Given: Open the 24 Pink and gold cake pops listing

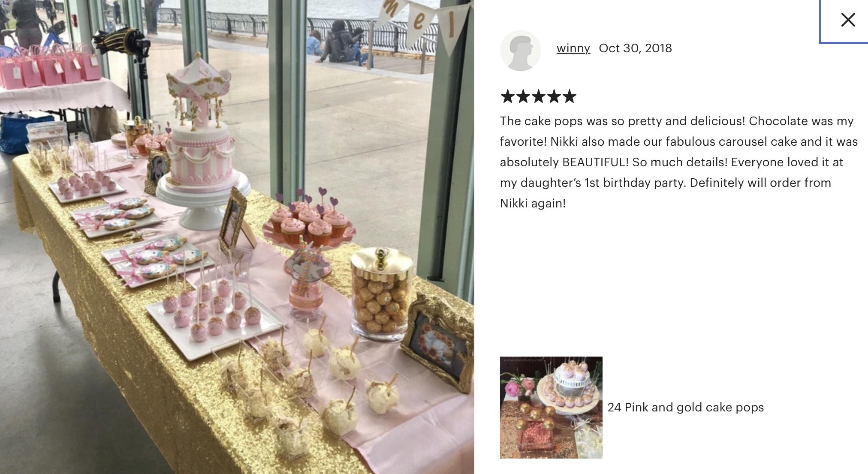Looking at the screenshot, I should (685, 407).
